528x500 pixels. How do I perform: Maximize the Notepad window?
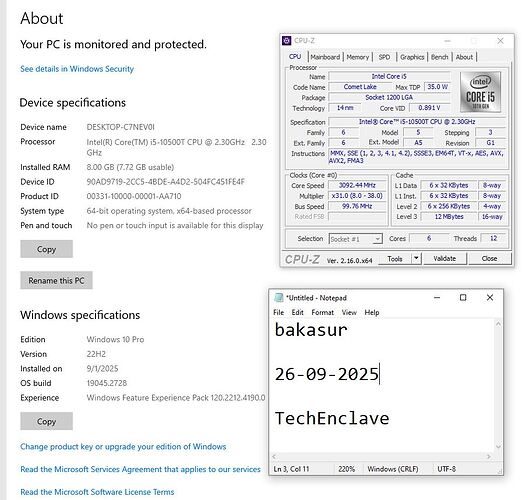[463, 298]
